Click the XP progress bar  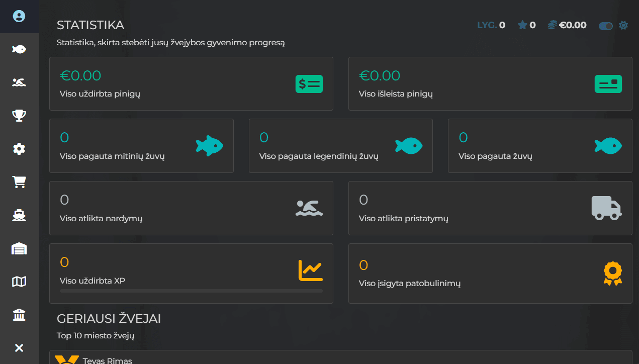[x=191, y=291]
